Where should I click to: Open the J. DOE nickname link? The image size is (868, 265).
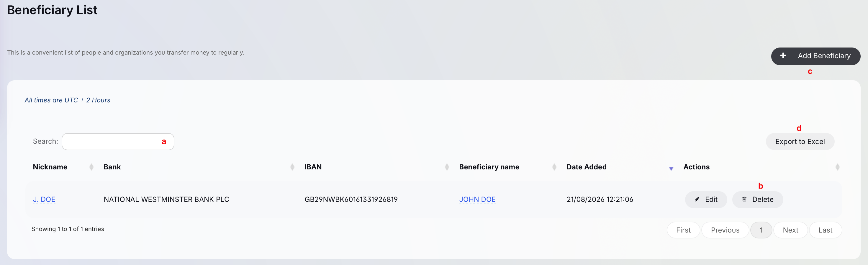[44, 199]
